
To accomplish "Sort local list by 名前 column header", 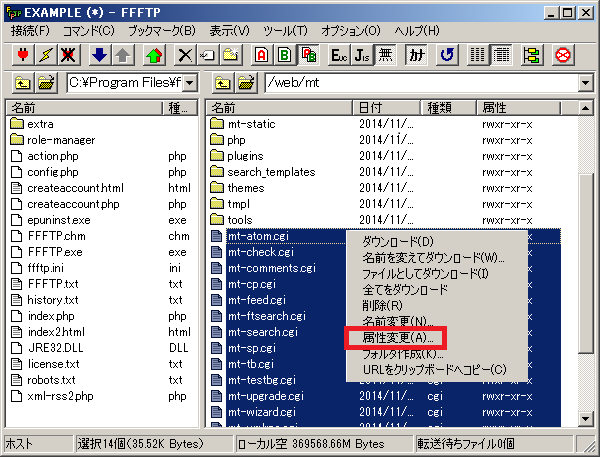I will pos(85,108).
